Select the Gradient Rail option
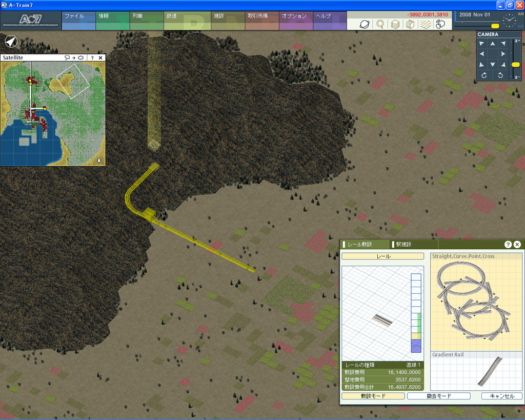The width and height of the screenshot is (525, 420). [476, 371]
